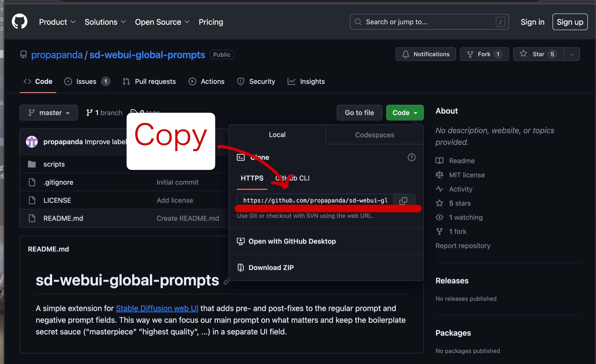Switch to the Codespaces tab
This screenshot has height=364, width=596.
pyautogui.click(x=374, y=135)
